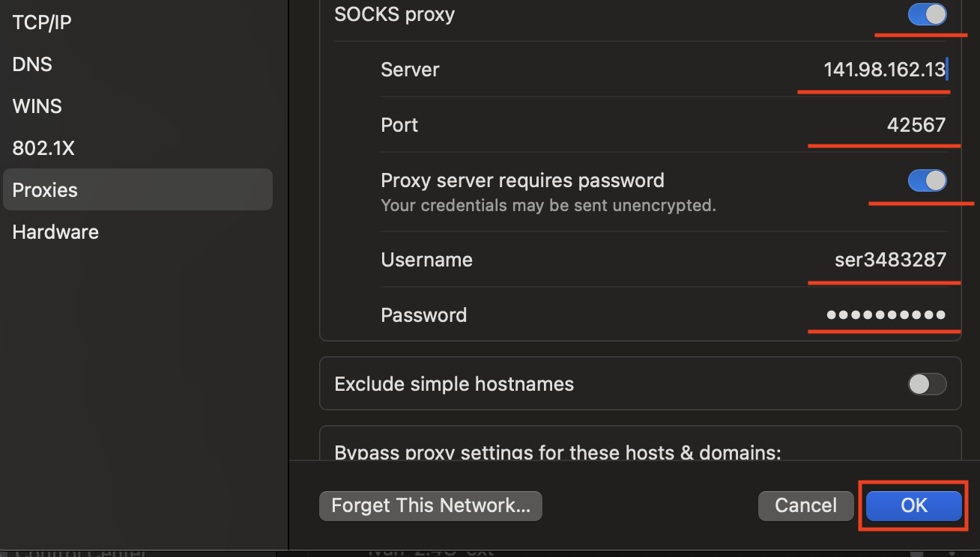Open the 802.1X settings section
980x557 pixels.
click(x=43, y=148)
